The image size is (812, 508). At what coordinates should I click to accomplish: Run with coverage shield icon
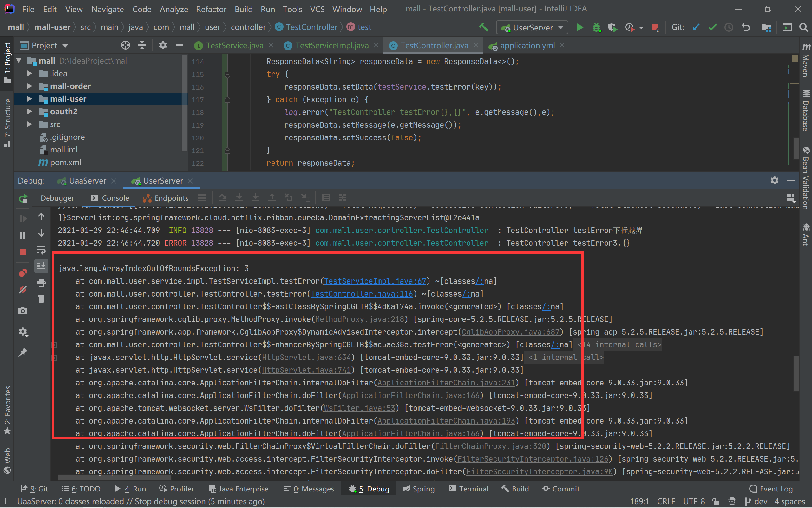(x=612, y=27)
